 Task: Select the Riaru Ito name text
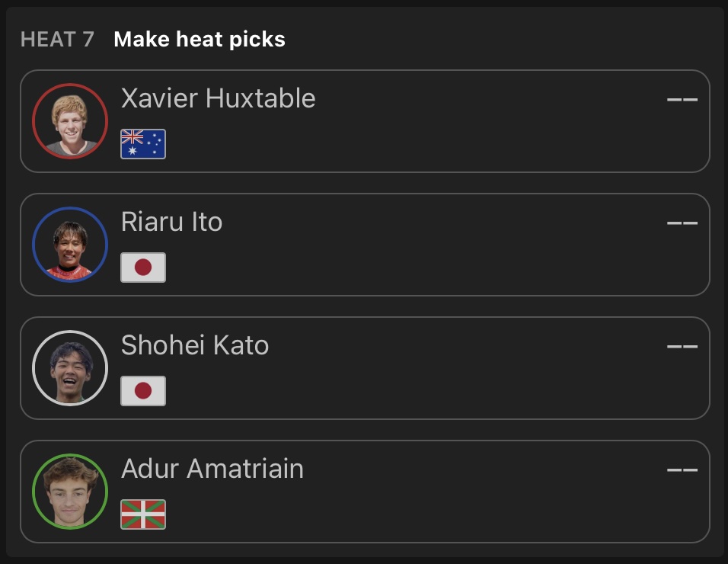pyautogui.click(x=171, y=222)
